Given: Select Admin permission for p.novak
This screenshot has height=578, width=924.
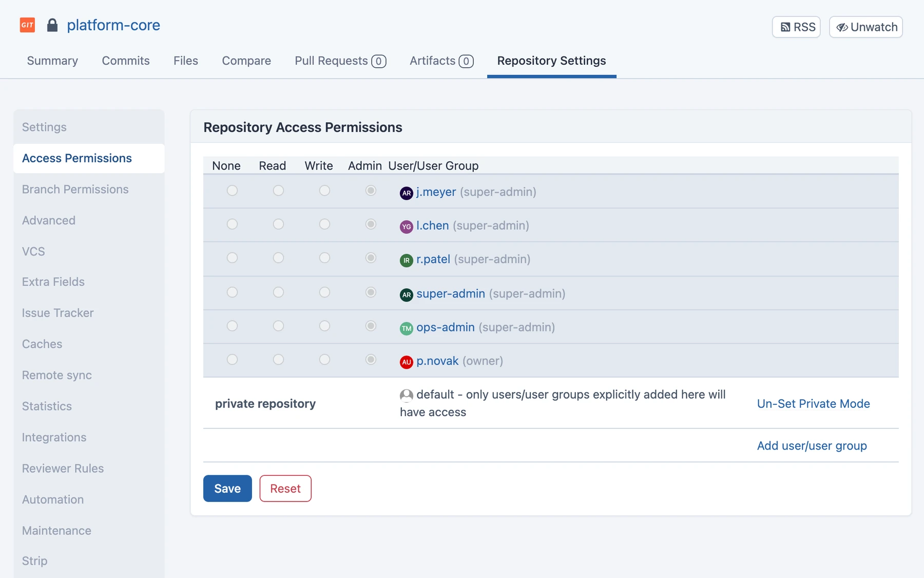Looking at the screenshot, I should [371, 360].
